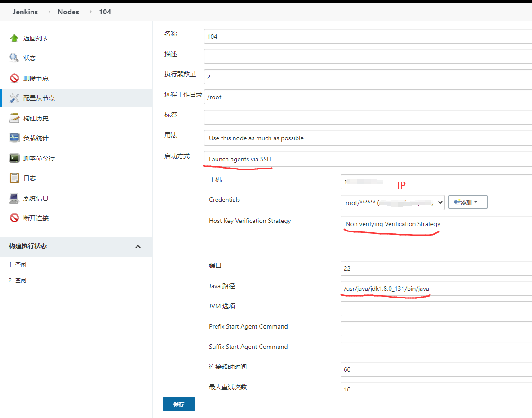Open 配置从节点 menu entry
532x418 pixels.
point(39,98)
